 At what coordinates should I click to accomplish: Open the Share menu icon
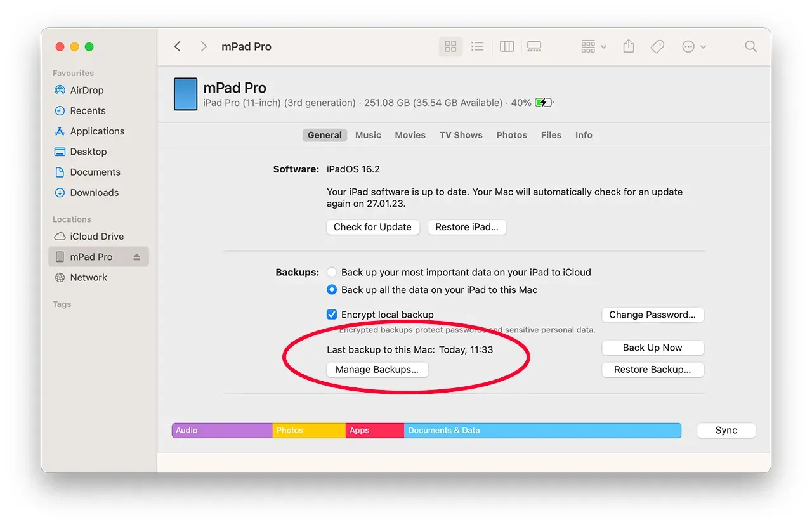pos(629,46)
